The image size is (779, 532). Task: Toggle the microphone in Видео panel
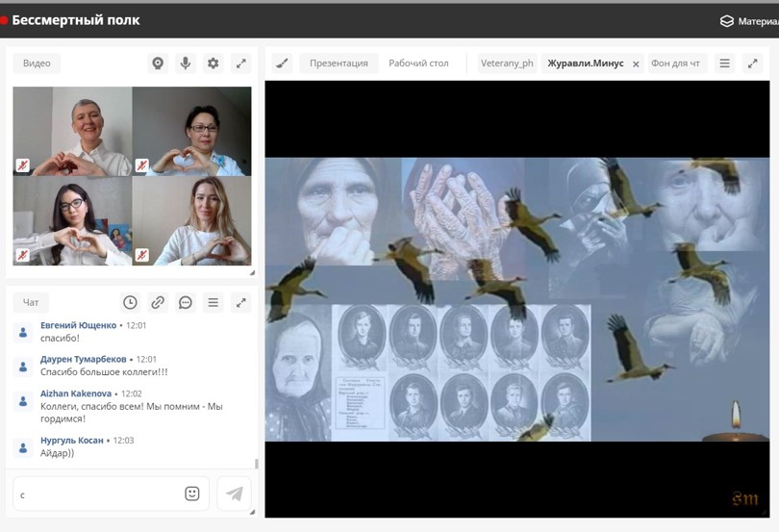pos(186,63)
